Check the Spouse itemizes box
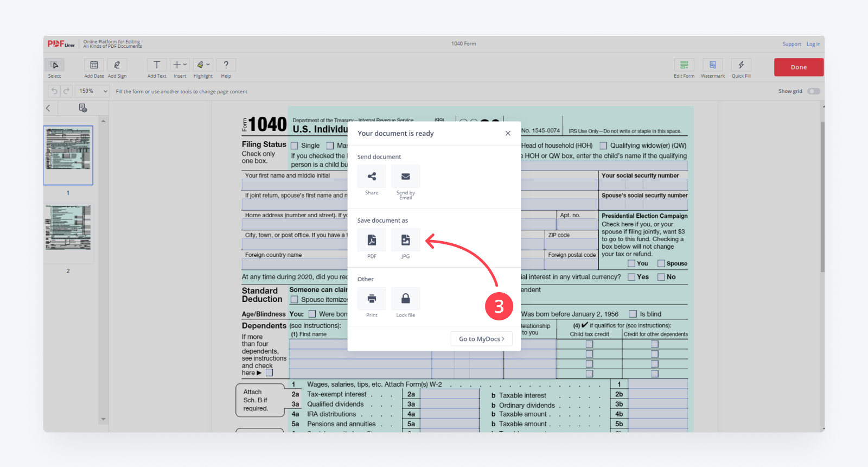868x467 pixels. point(295,300)
